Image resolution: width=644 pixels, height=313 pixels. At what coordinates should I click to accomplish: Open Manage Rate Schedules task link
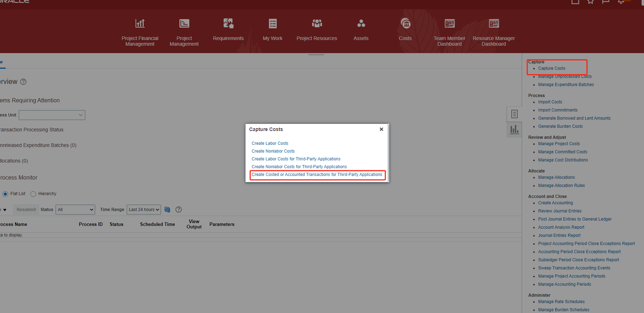click(561, 302)
